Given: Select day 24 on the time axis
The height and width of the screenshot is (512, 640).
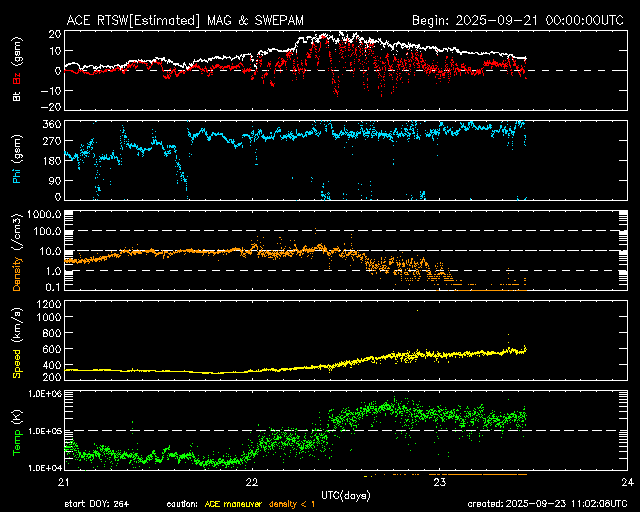Looking at the screenshot, I should tap(626, 481).
